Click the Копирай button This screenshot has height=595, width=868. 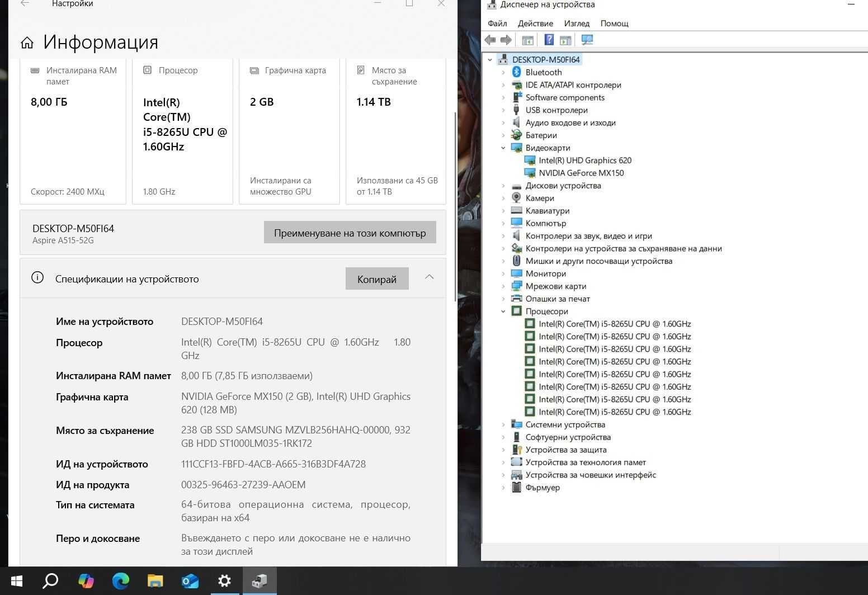click(x=377, y=278)
